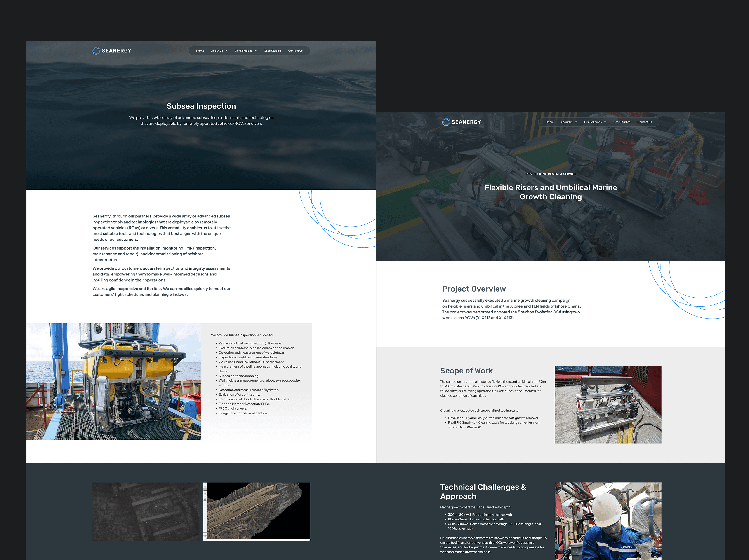749x560 pixels.
Task: Go to Home in the Marine Growth Cleaning navbar
Action: point(550,122)
